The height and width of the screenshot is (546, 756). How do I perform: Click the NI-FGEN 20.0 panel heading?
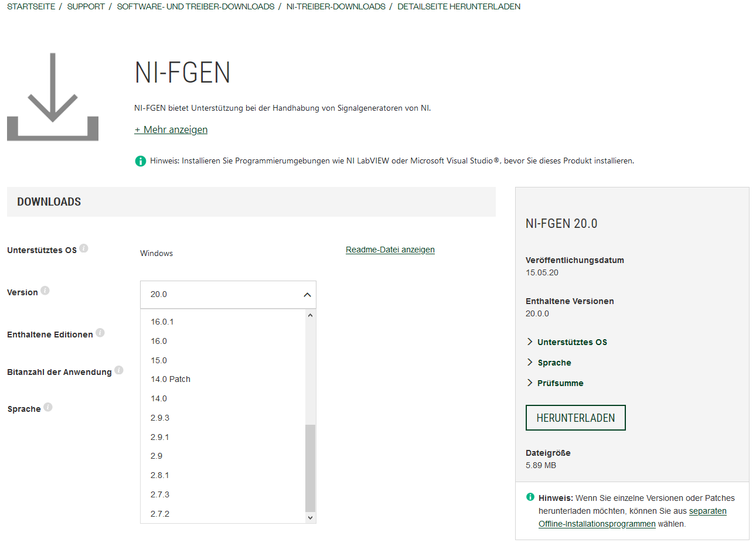click(561, 223)
